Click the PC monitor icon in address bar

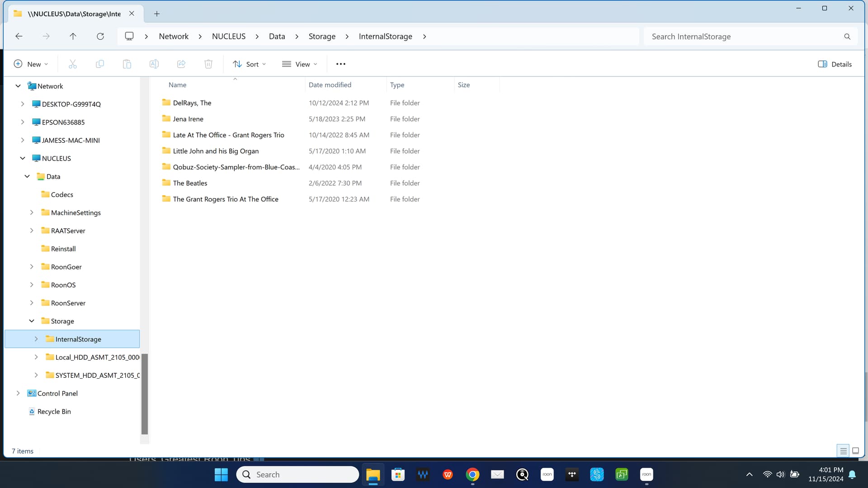129,36
